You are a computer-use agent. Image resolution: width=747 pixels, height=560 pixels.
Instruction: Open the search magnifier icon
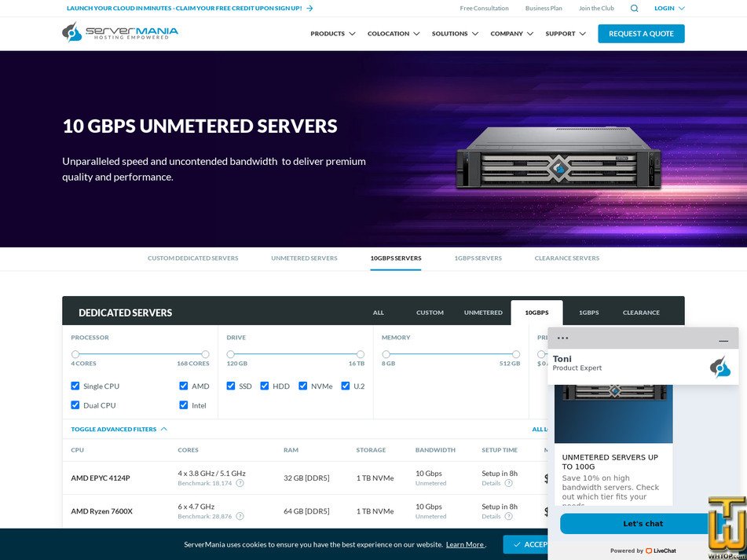coord(634,8)
